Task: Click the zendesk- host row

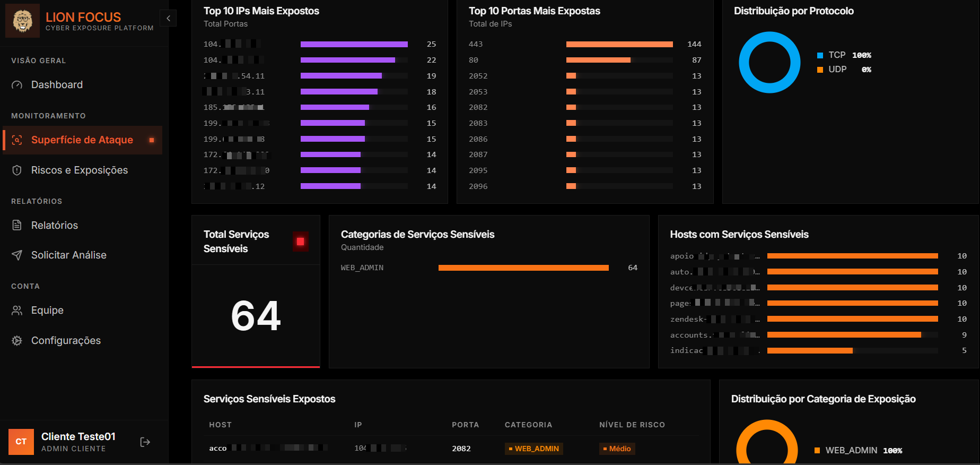Action: (818, 319)
